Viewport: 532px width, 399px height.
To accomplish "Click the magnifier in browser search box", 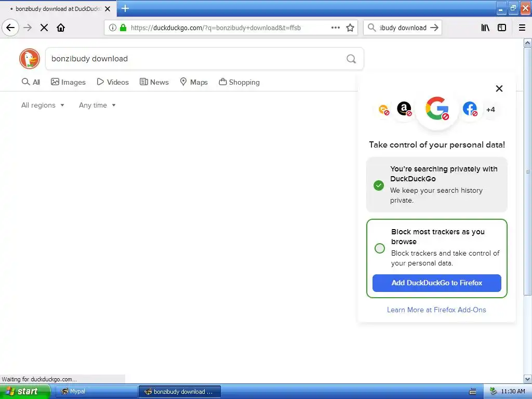I will (x=372, y=28).
